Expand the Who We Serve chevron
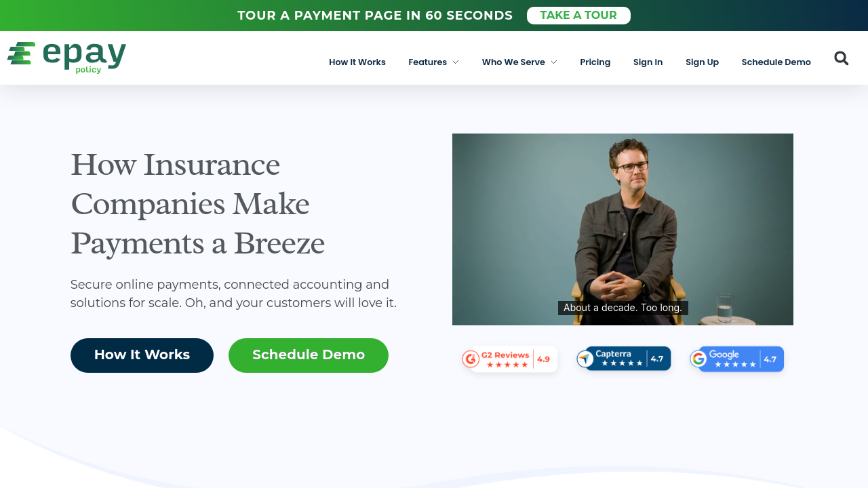Image resolution: width=868 pixels, height=488 pixels. pos(554,62)
